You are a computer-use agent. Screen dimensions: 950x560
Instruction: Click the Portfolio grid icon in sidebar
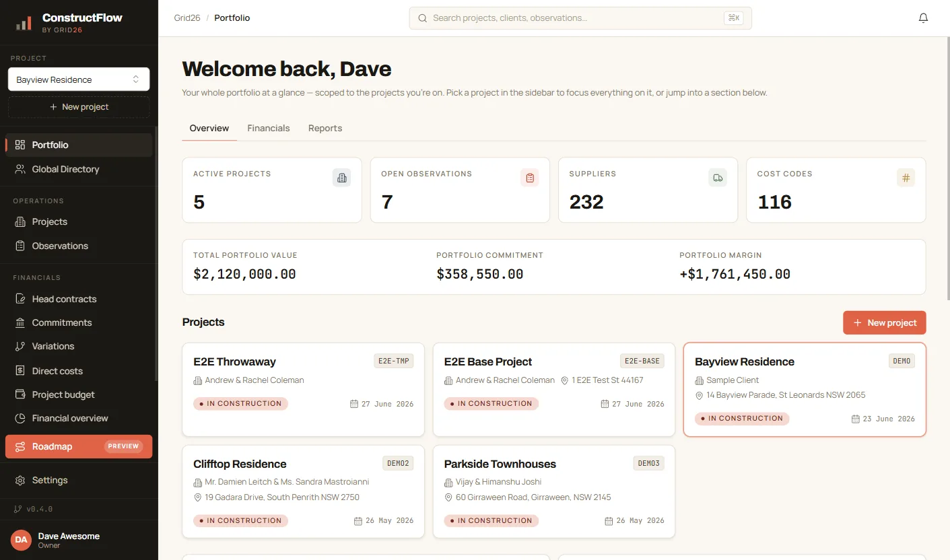[x=20, y=145]
